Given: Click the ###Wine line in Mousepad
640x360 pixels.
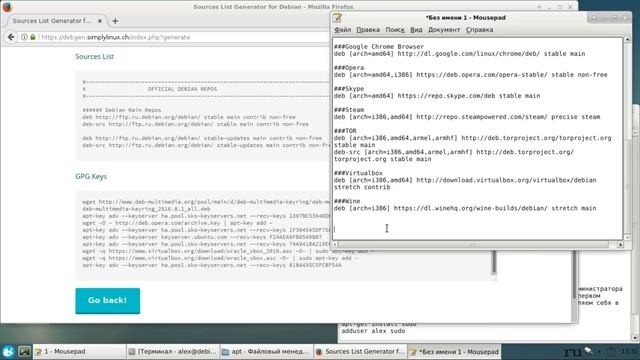Looking at the screenshot, I should (347, 201).
